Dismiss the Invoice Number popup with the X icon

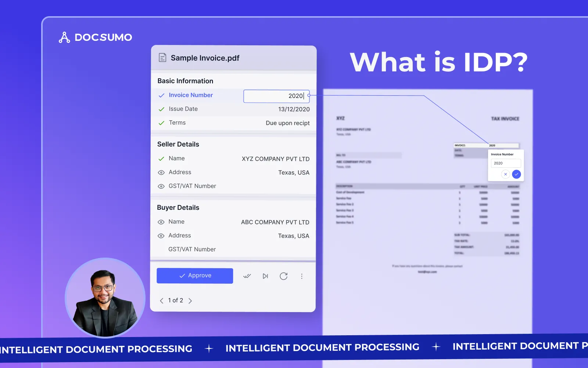[x=506, y=174]
